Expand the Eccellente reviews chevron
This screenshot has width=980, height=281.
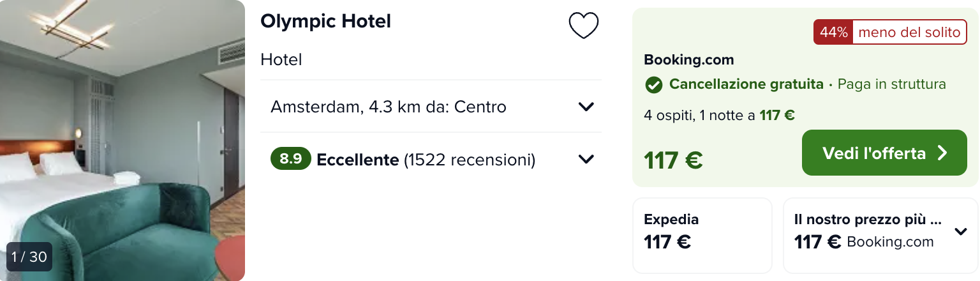[586, 159]
